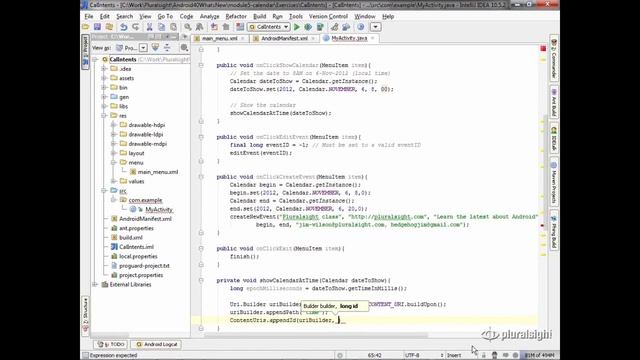Collapse the menu folder
640x360 pixels.
pyautogui.click(x=114, y=162)
